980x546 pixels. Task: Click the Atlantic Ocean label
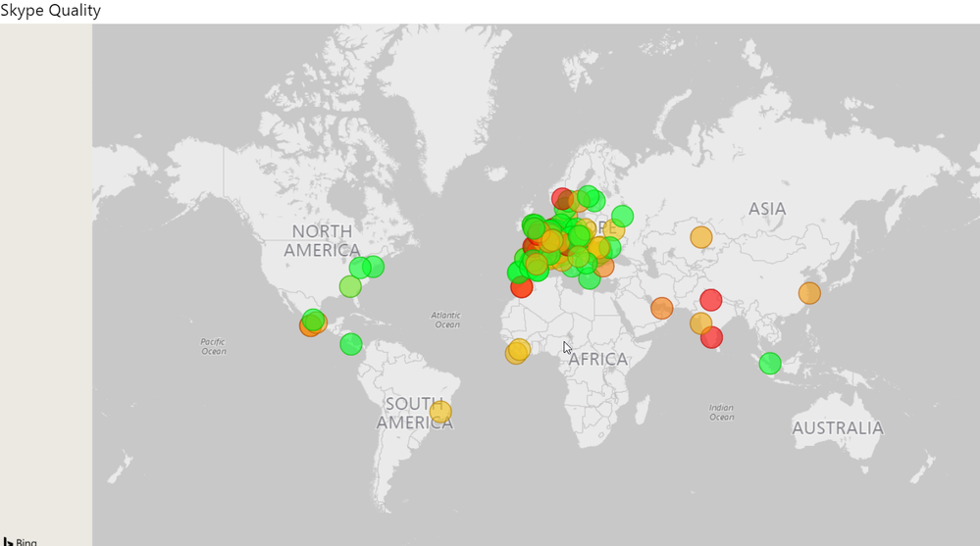[x=446, y=320]
